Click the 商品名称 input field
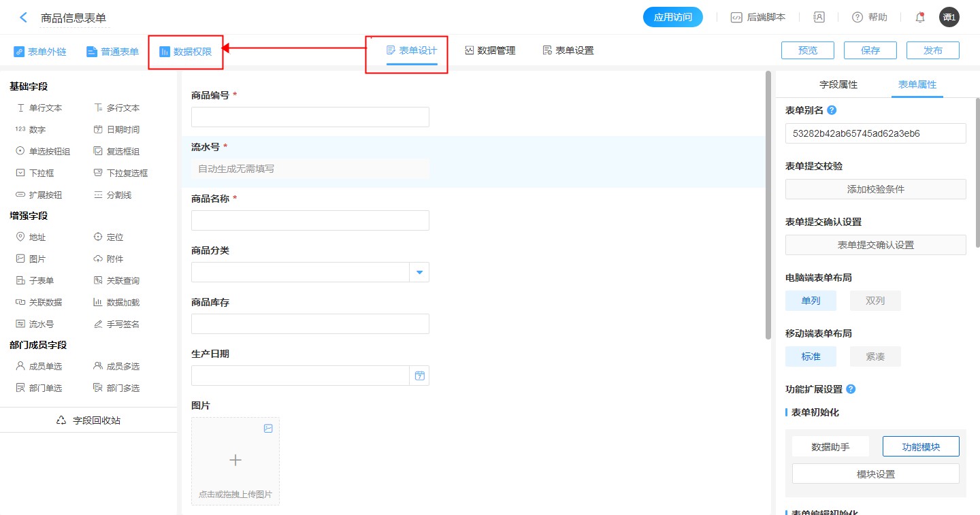The height and width of the screenshot is (515, 980). click(x=310, y=220)
